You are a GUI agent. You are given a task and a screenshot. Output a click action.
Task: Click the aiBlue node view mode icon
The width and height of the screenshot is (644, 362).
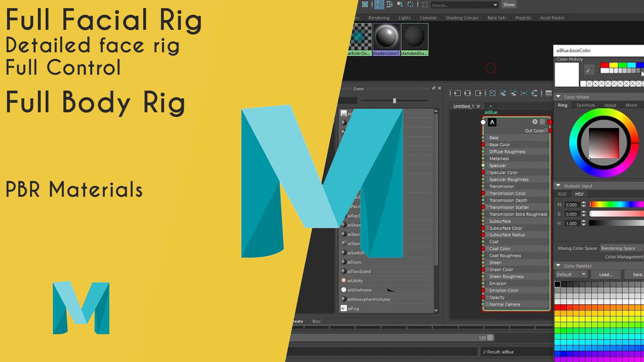pos(542,122)
